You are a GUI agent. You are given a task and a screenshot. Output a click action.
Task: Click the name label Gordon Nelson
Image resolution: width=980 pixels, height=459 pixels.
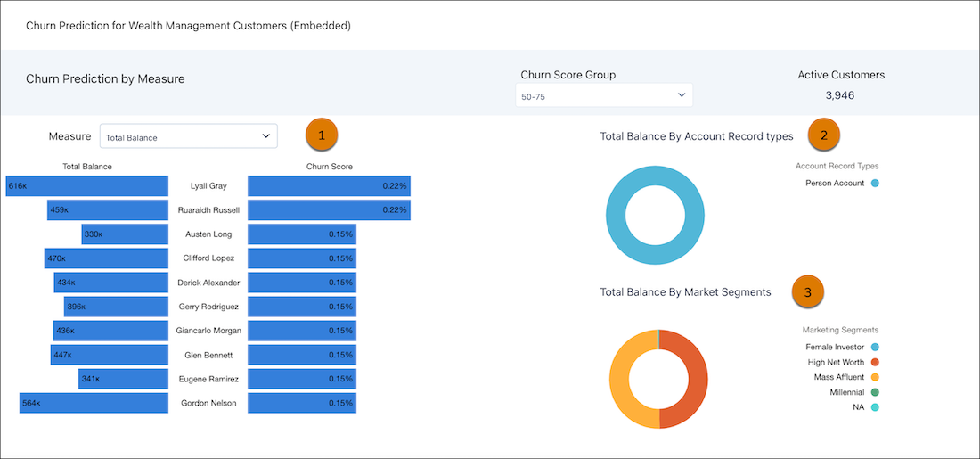[x=208, y=403]
